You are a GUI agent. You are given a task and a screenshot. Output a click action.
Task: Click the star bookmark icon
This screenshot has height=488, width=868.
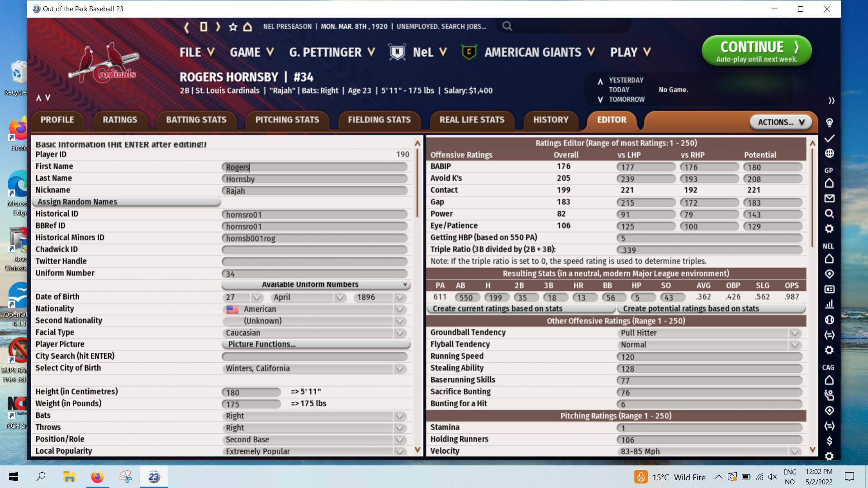coord(233,27)
